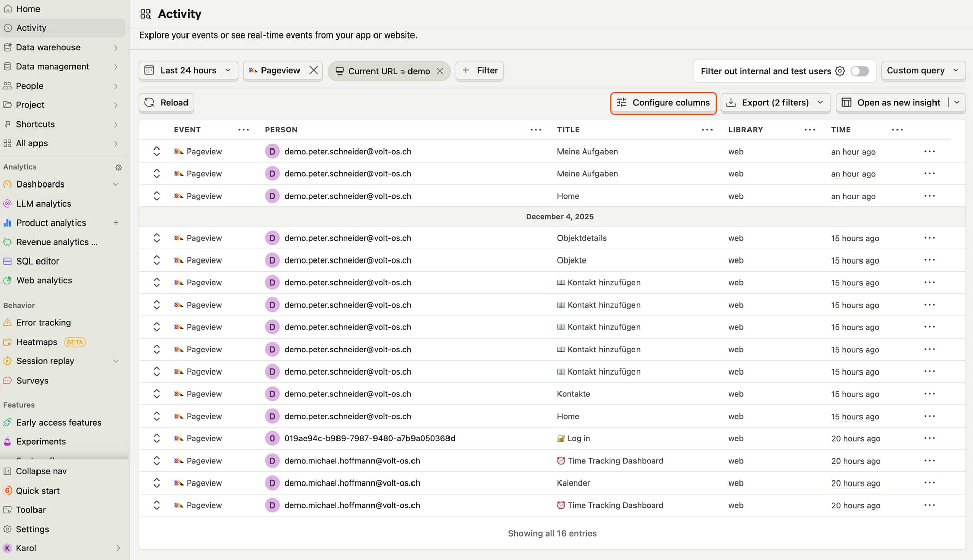Open row menu for Log in pageview
The image size is (973, 560).
(929, 438)
